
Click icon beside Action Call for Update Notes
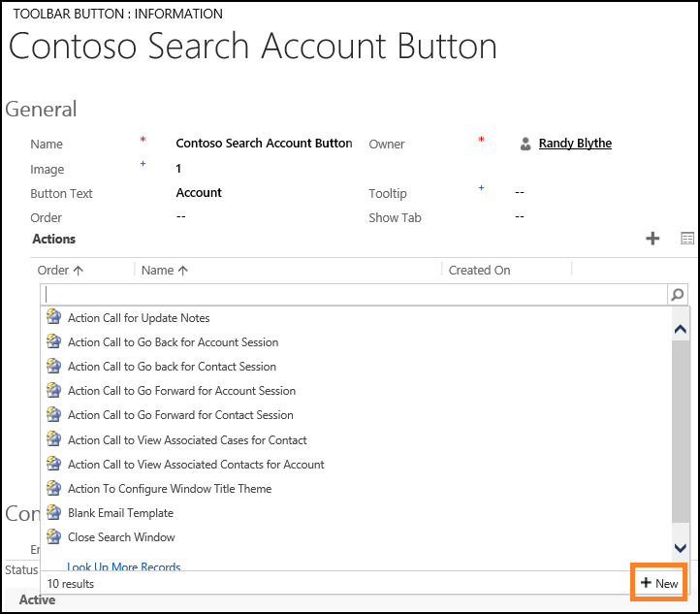click(x=54, y=318)
